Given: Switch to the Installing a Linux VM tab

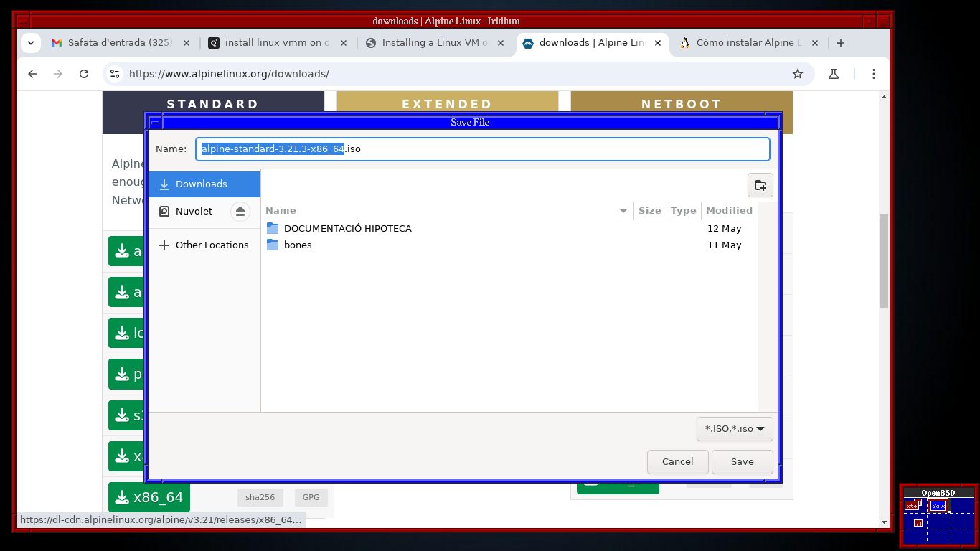Looking at the screenshot, I should tap(434, 43).
